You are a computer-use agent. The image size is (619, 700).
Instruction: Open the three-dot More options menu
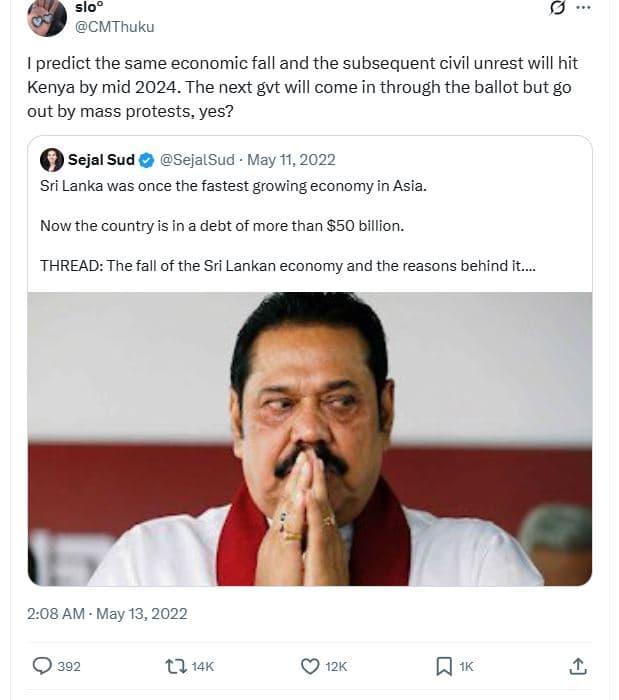tap(585, 7)
